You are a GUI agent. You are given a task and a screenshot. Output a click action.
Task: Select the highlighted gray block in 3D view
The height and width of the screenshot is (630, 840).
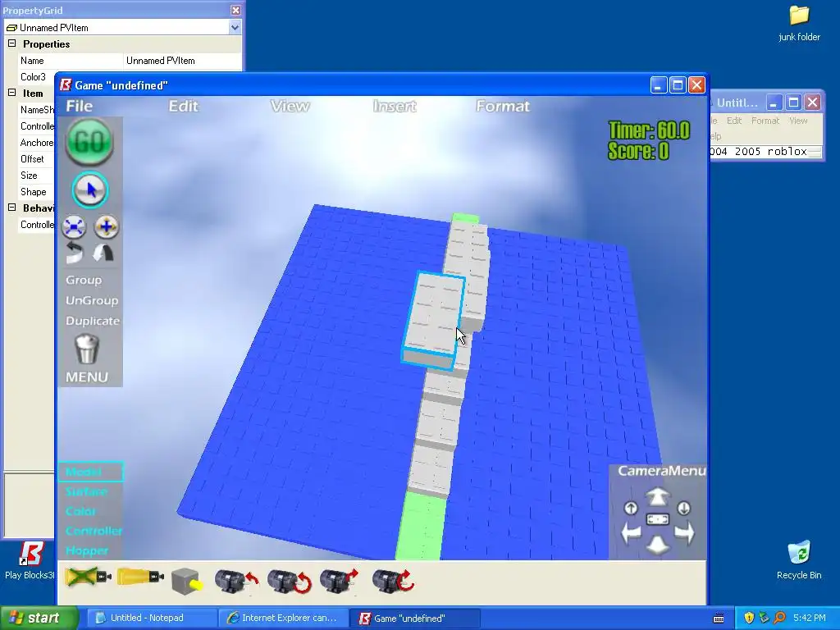(433, 319)
